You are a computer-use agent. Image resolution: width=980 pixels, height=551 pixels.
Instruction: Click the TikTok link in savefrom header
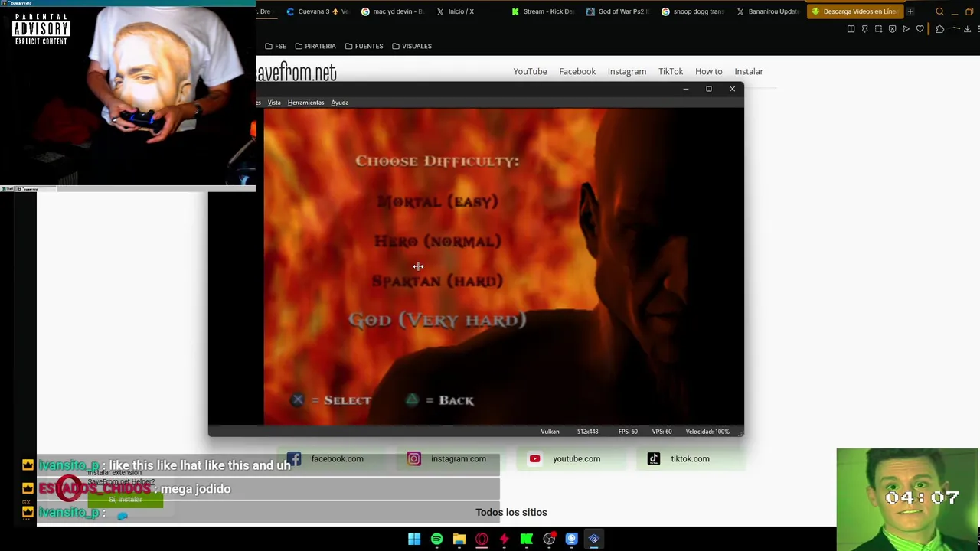671,71
